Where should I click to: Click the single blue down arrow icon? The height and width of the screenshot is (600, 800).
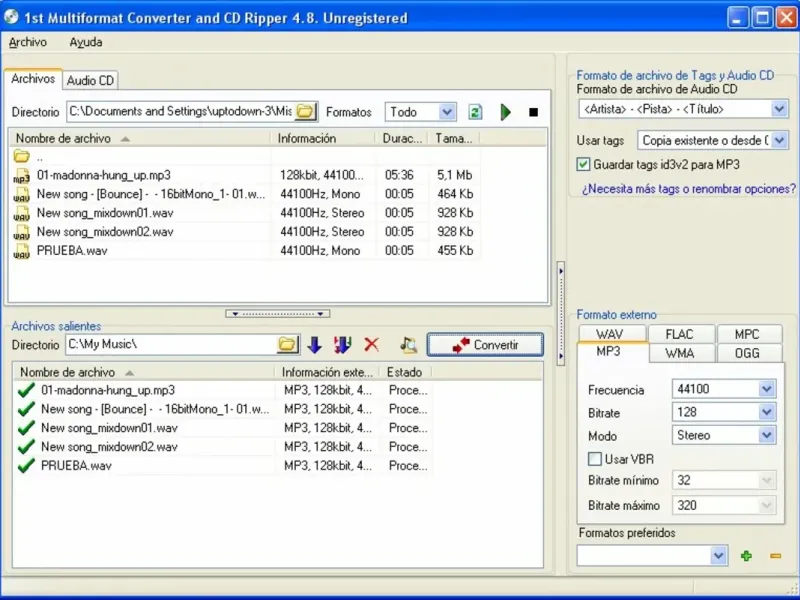pos(314,344)
